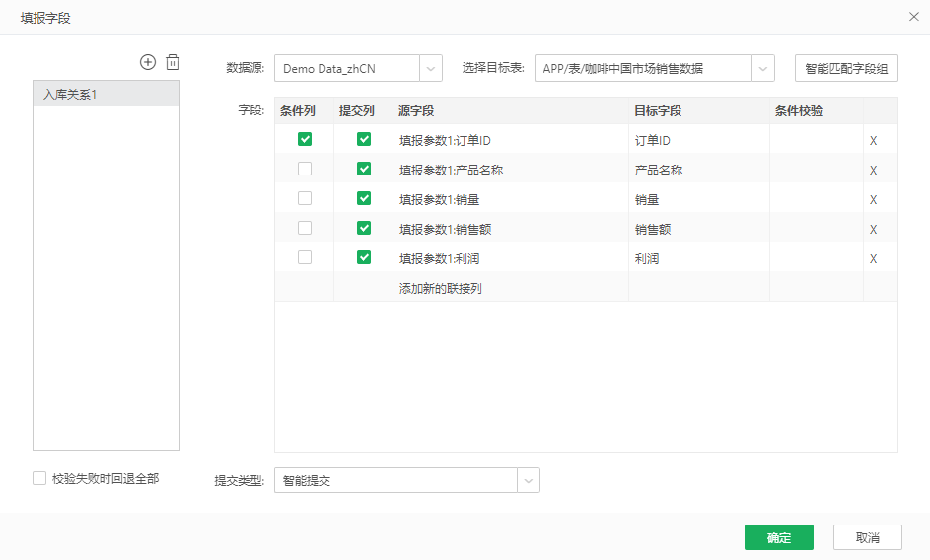Uncheck 提交列 for the 产品名称 row
The height and width of the screenshot is (560, 930).
click(364, 169)
